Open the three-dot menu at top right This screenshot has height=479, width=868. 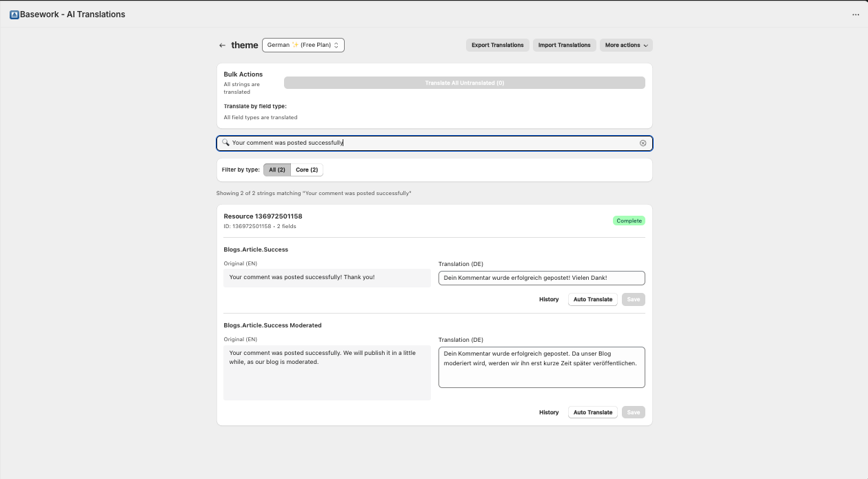(856, 14)
